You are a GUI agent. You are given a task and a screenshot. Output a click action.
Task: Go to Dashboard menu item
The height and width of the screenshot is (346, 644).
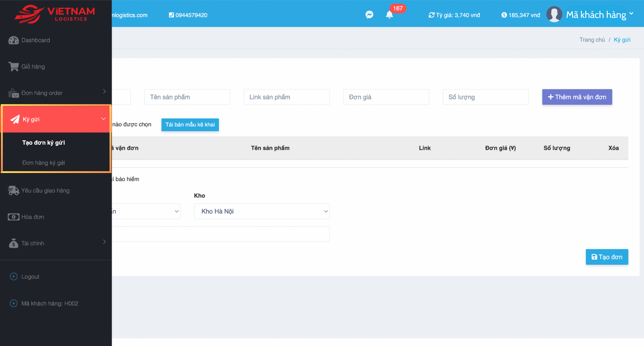(x=36, y=40)
